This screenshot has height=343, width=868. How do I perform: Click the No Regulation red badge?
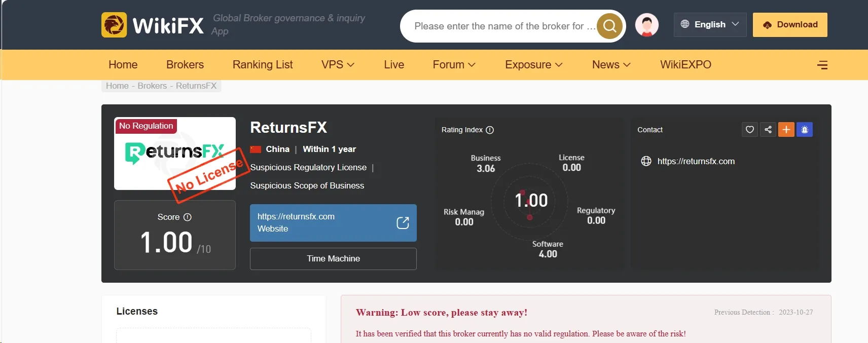(146, 126)
